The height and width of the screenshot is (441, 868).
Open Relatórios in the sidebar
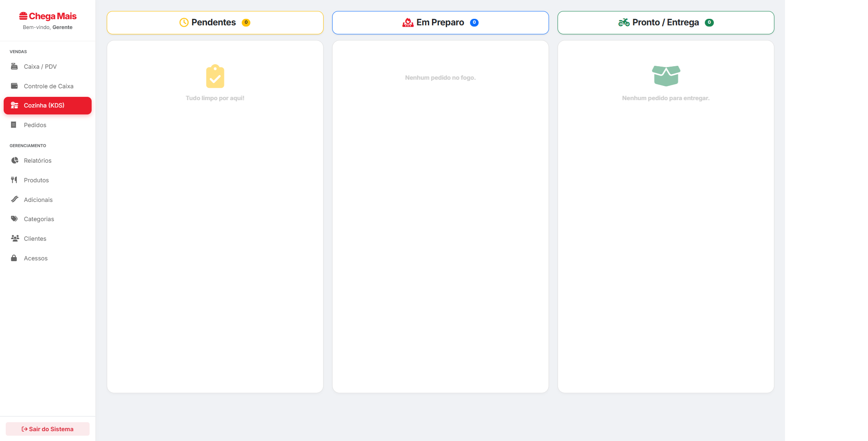[x=38, y=161]
